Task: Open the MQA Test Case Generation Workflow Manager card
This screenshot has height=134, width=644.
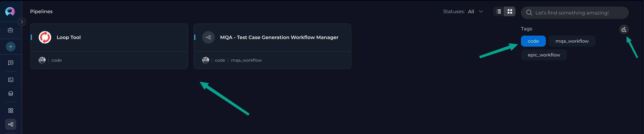Action: [272, 46]
